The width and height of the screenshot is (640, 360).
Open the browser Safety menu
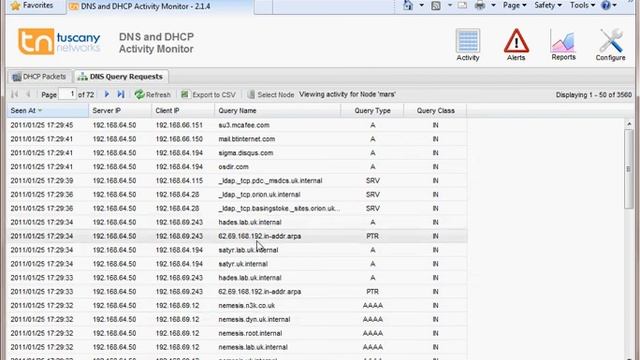548,5
